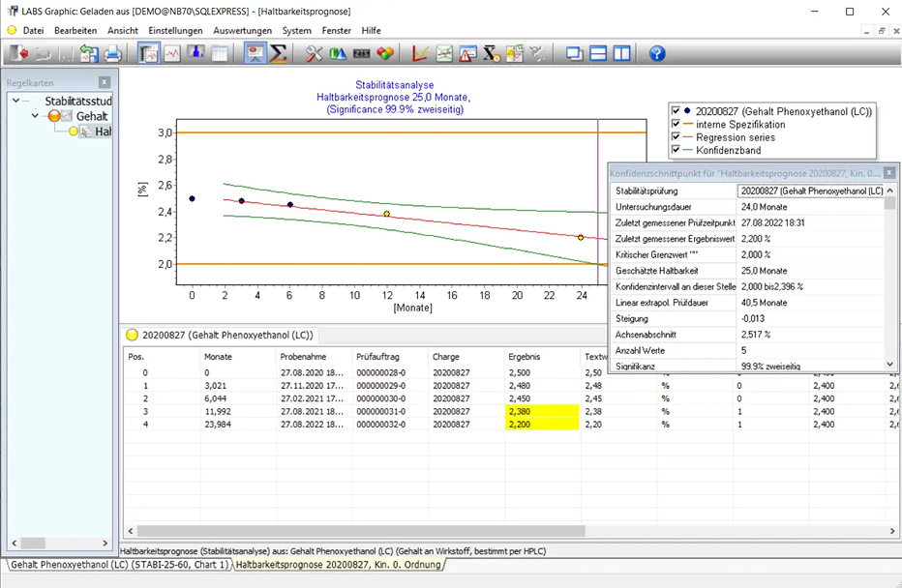The image size is (902, 588).
Task: Collapse the Stabilitätsstudie tree node arrow
Action: click(x=15, y=101)
